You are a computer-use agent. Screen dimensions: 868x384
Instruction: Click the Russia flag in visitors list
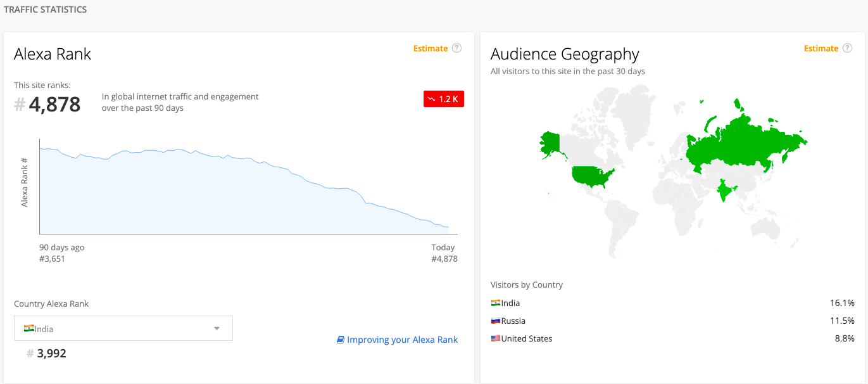pos(496,321)
